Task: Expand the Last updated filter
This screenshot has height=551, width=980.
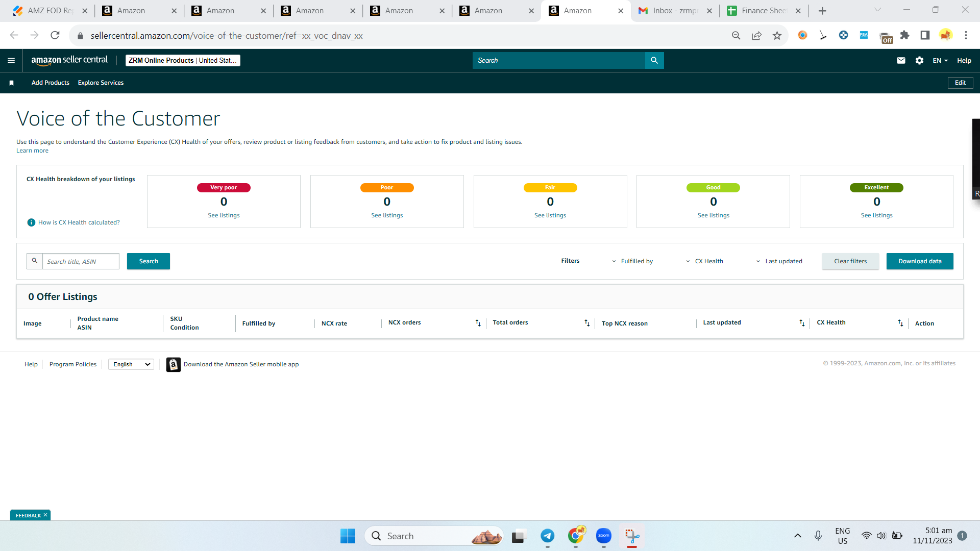Action: tap(779, 261)
